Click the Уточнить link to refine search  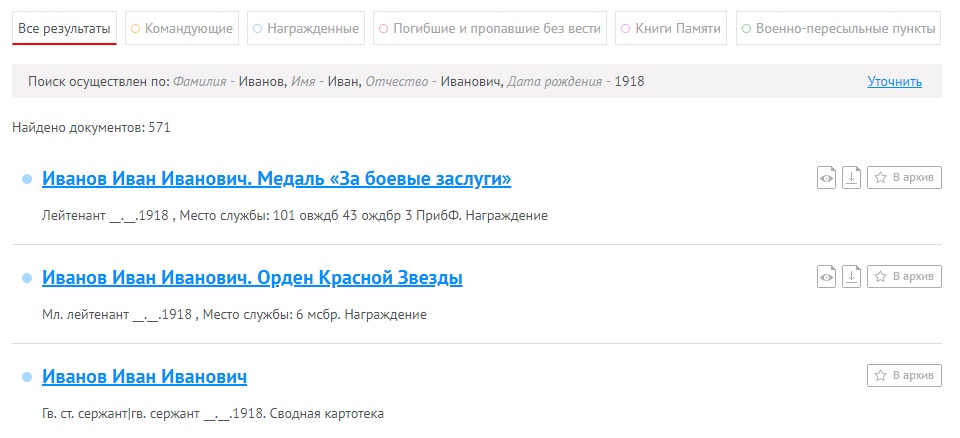click(x=894, y=82)
